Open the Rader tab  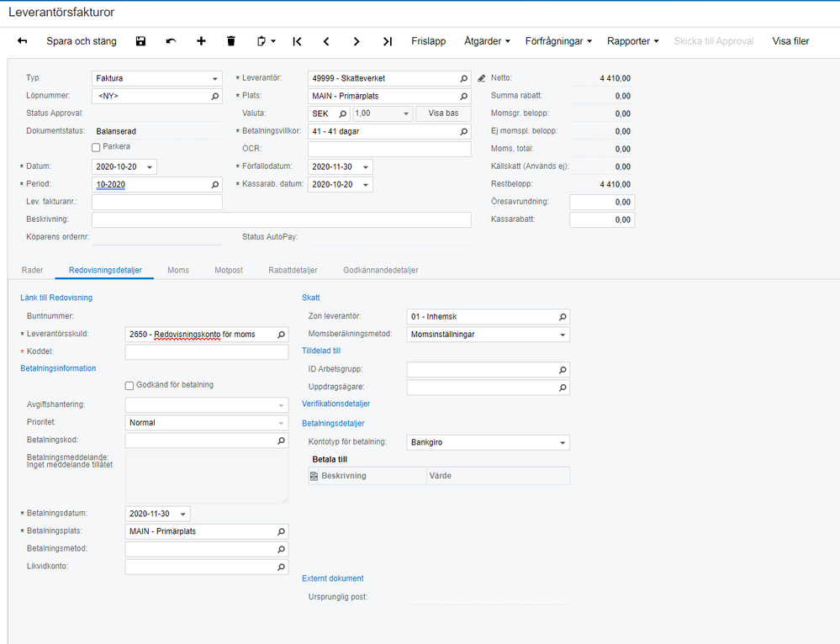click(x=32, y=270)
